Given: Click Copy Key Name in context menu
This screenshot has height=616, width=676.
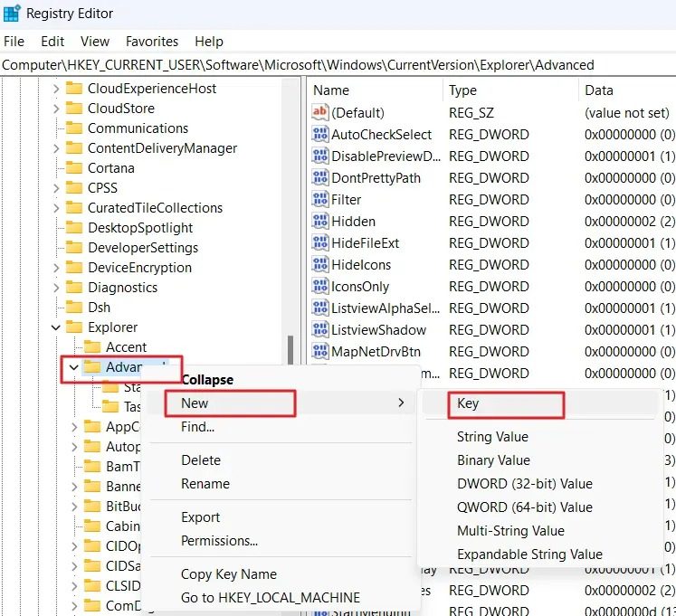Looking at the screenshot, I should pyautogui.click(x=228, y=574).
